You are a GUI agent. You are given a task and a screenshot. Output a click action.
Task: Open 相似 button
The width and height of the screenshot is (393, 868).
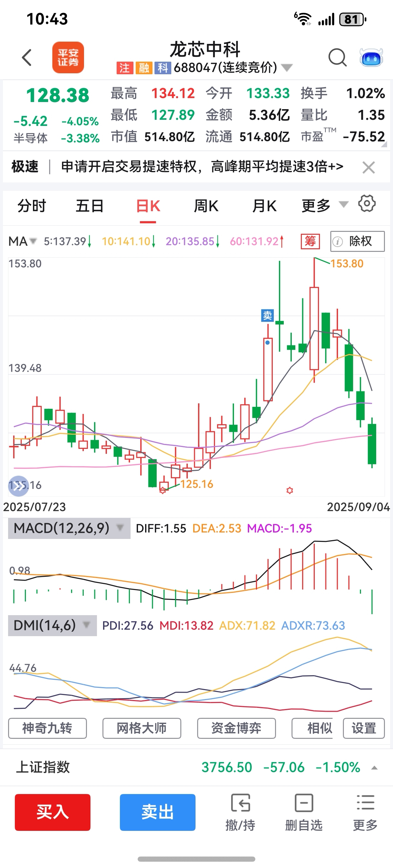pyautogui.click(x=313, y=728)
